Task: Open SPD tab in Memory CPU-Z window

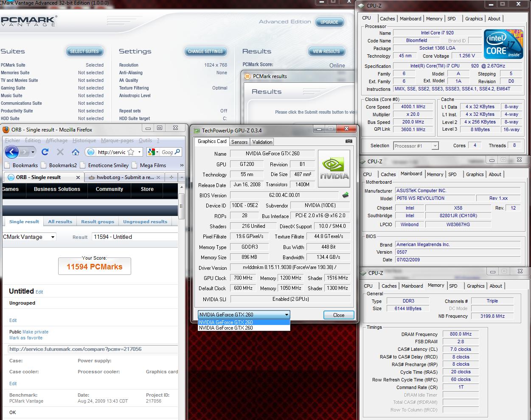Action: (x=453, y=286)
